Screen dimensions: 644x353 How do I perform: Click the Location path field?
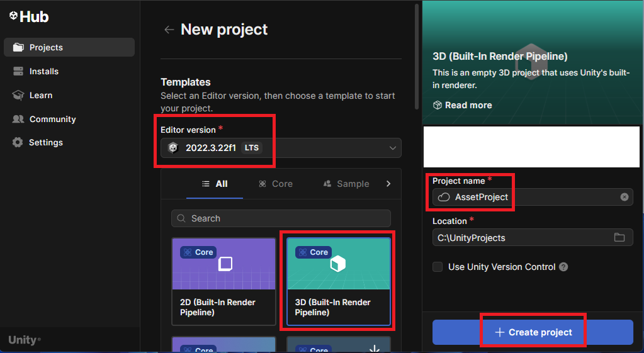(x=533, y=238)
